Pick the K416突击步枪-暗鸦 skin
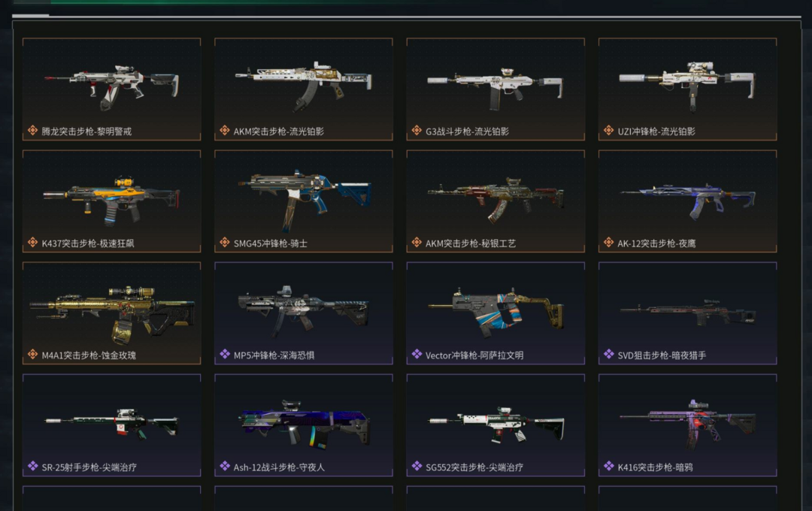Image resolution: width=812 pixels, height=511 pixels. click(x=687, y=425)
